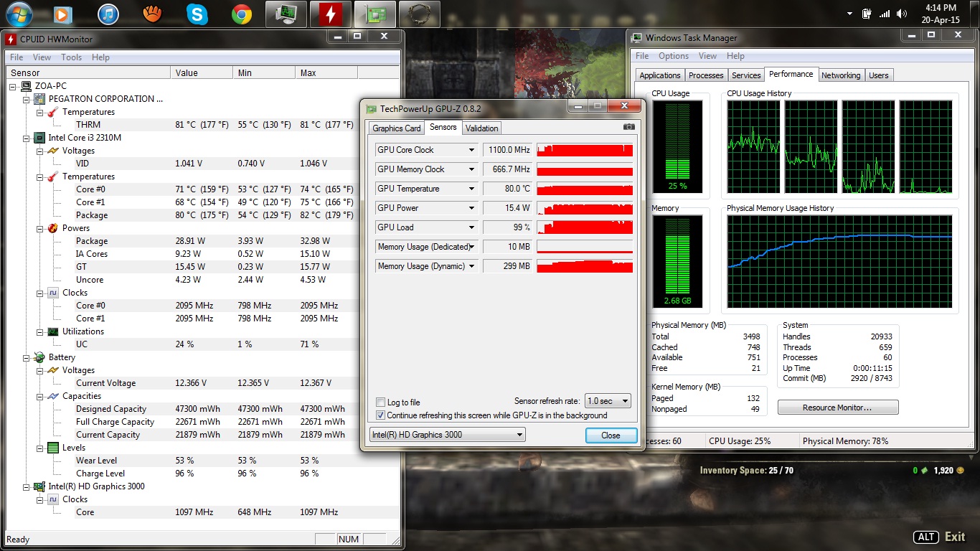Image resolution: width=980 pixels, height=551 pixels.
Task: Click the GPU Load history graph
Action: (x=585, y=227)
